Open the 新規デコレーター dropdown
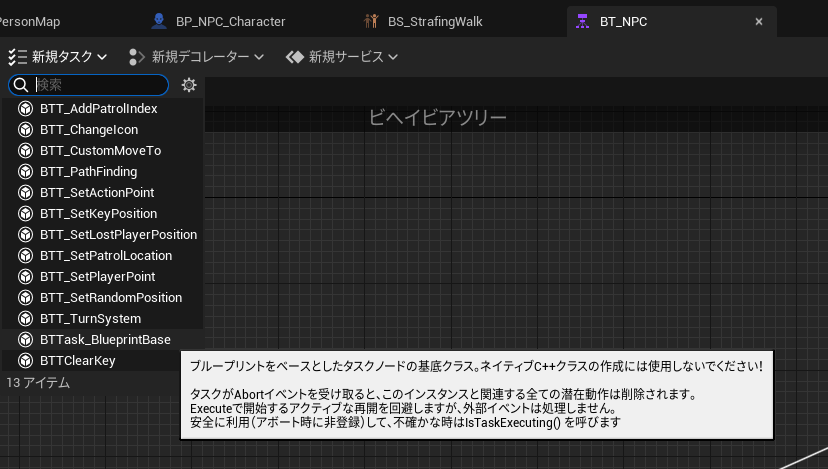 click(x=196, y=57)
